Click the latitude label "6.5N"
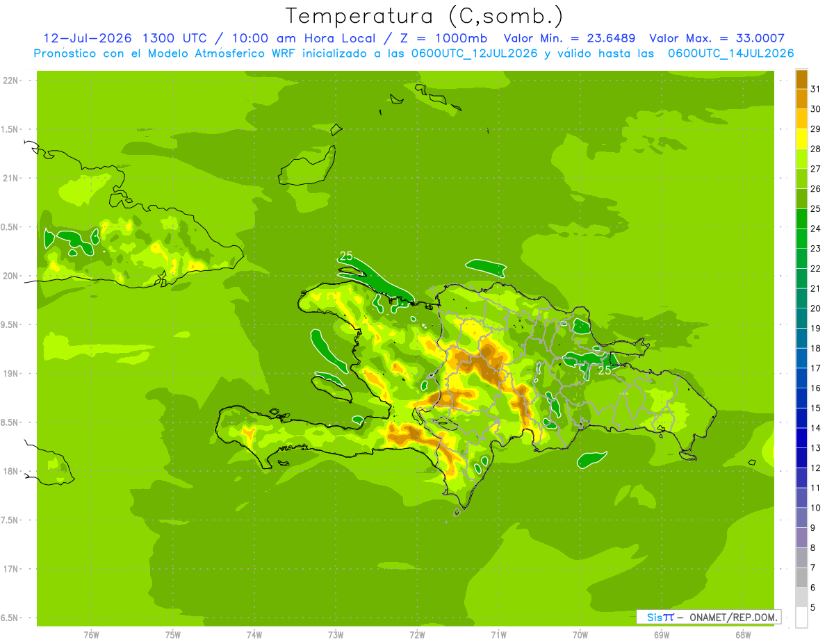This screenshot has width=834, height=644. (10, 618)
